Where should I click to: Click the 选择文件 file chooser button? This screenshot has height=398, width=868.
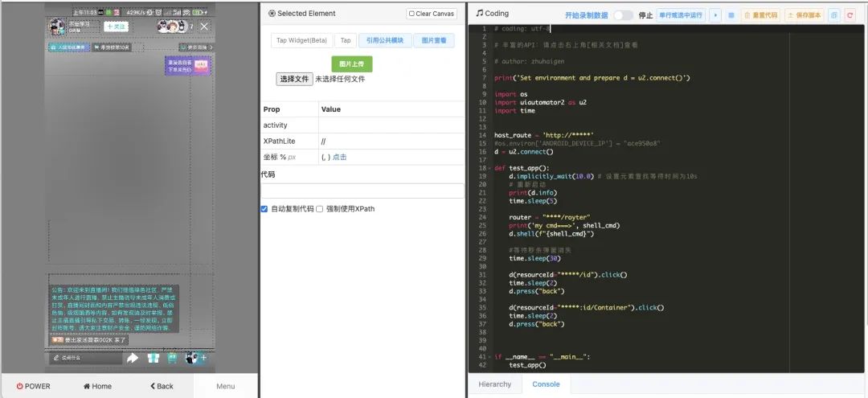click(x=294, y=79)
